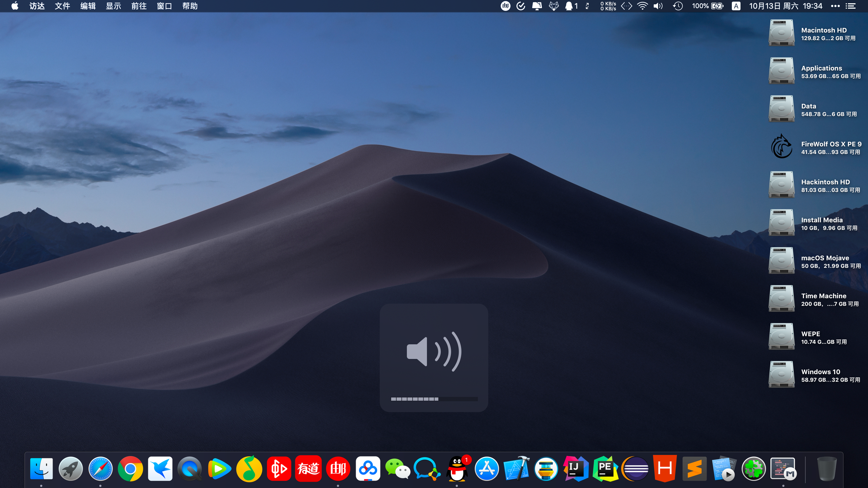Launch WeChat from the dock
868x488 pixels.
pyautogui.click(x=397, y=468)
